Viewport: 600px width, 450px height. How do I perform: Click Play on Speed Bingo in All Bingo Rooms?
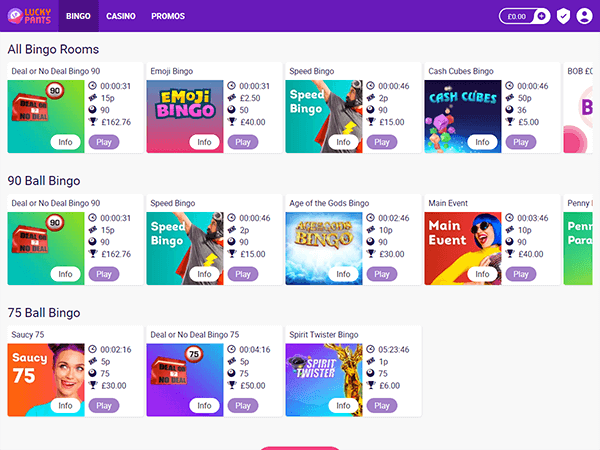coord(382,142)
